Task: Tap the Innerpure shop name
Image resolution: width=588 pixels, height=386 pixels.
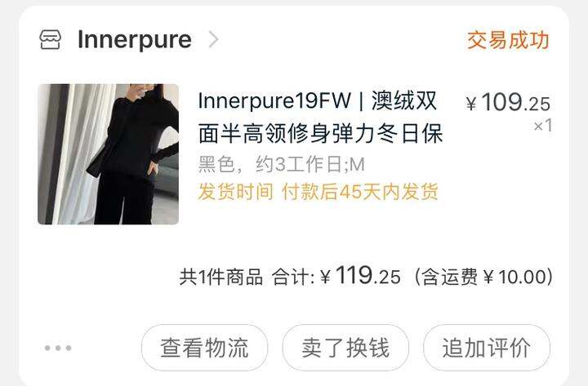Action: (134, 40)
